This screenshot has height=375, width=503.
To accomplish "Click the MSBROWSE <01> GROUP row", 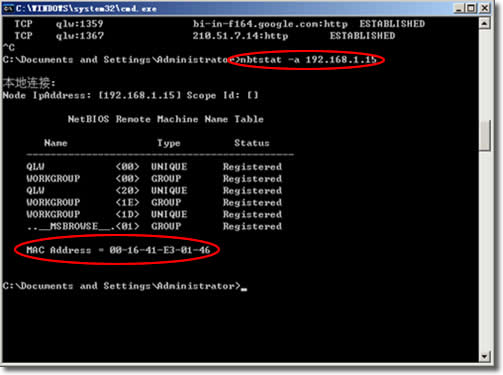I will click(154, 226).
